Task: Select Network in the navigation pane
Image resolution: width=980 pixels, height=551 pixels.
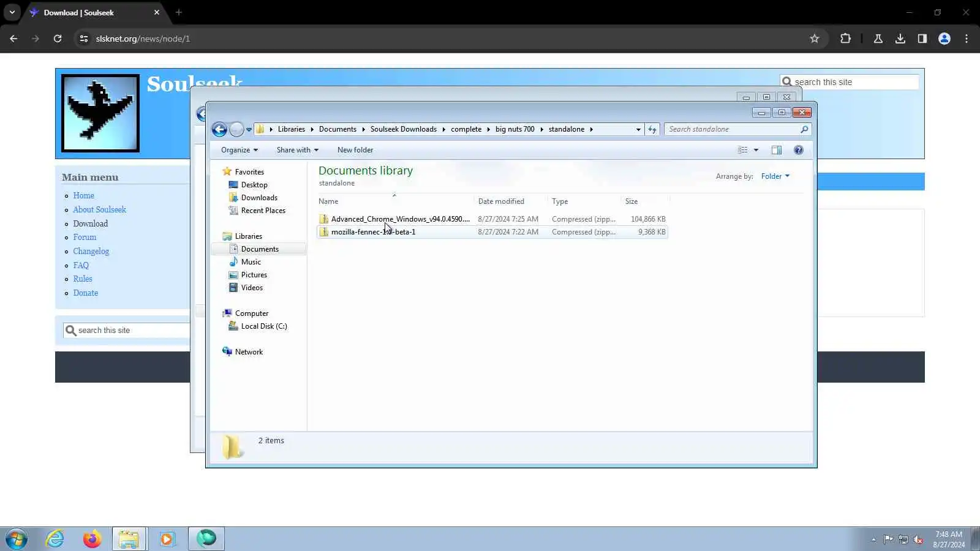Action: (x=249, y=352)
